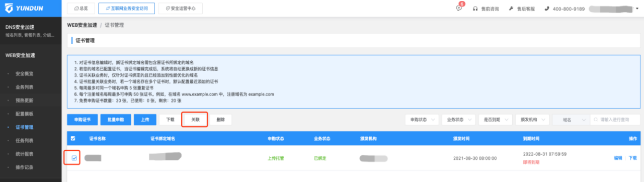Click WEB安全加速 breadcrumb link
644x182 pixels.
coord(82,25)
